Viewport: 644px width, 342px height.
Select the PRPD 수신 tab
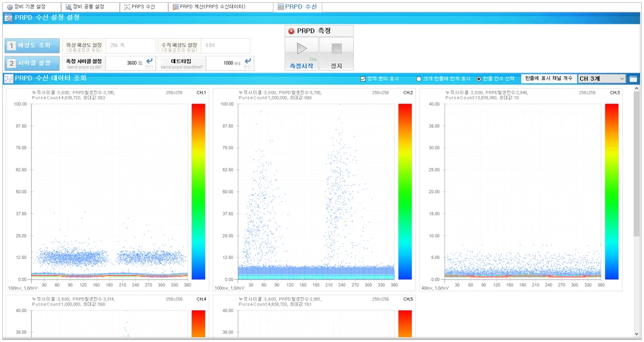(298, 7)
